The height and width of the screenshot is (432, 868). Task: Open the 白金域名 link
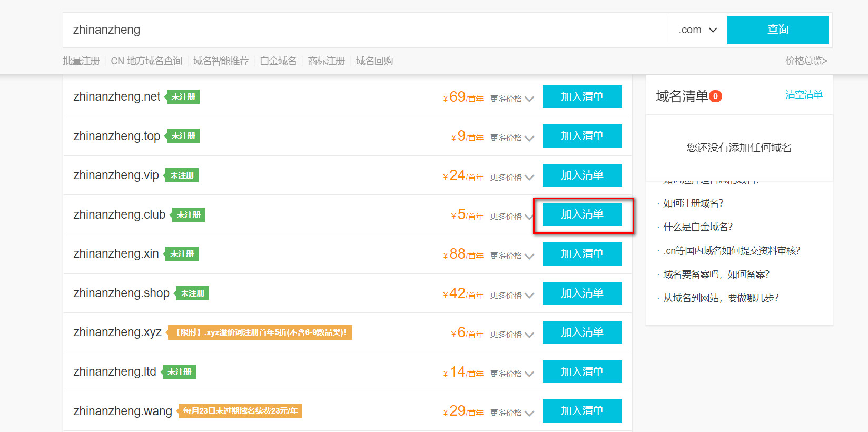[x=278, y=61]
